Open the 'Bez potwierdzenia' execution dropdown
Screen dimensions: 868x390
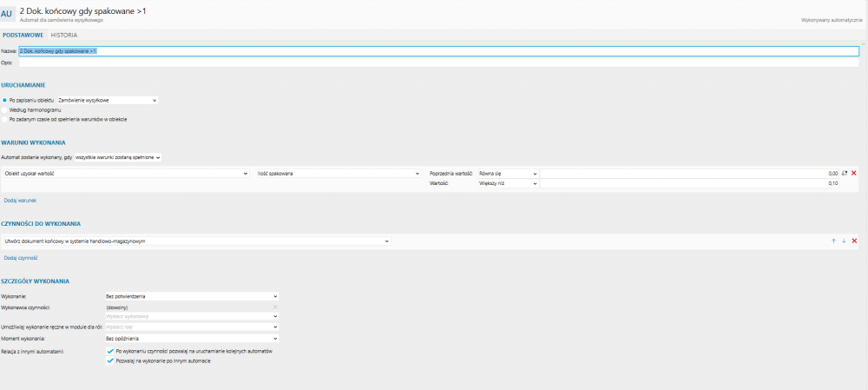coord(191,296)
